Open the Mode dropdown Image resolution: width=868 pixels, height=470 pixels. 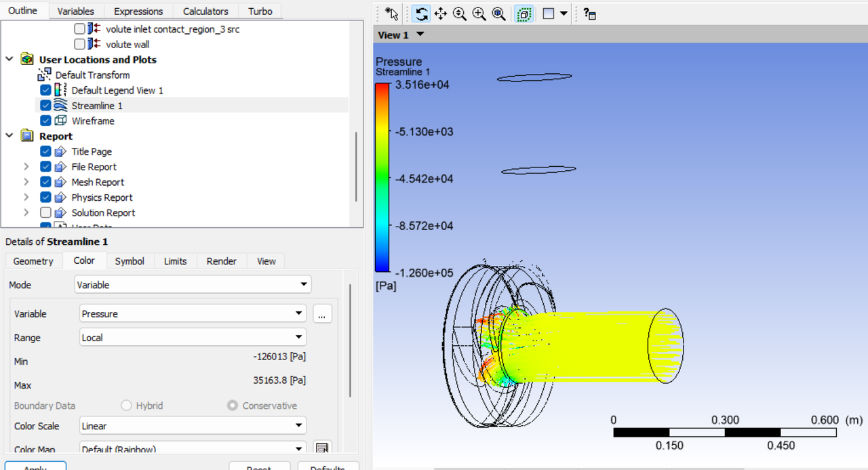tap(193, 285)
